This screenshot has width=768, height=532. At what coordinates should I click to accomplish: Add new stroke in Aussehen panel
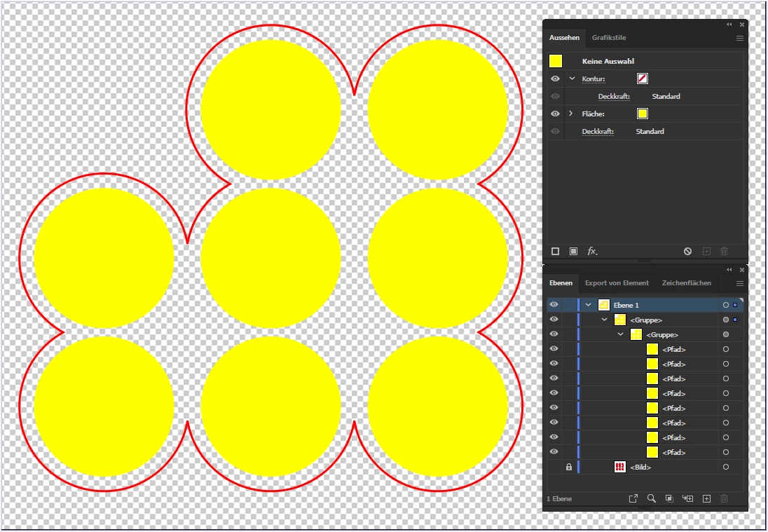tap(555, 252)
